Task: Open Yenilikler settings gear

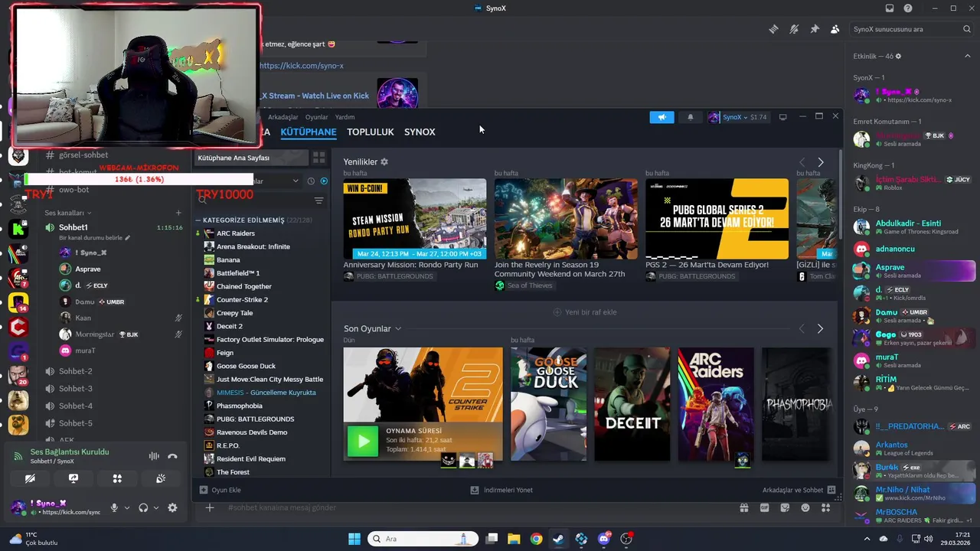Action: tap(384, 162)
